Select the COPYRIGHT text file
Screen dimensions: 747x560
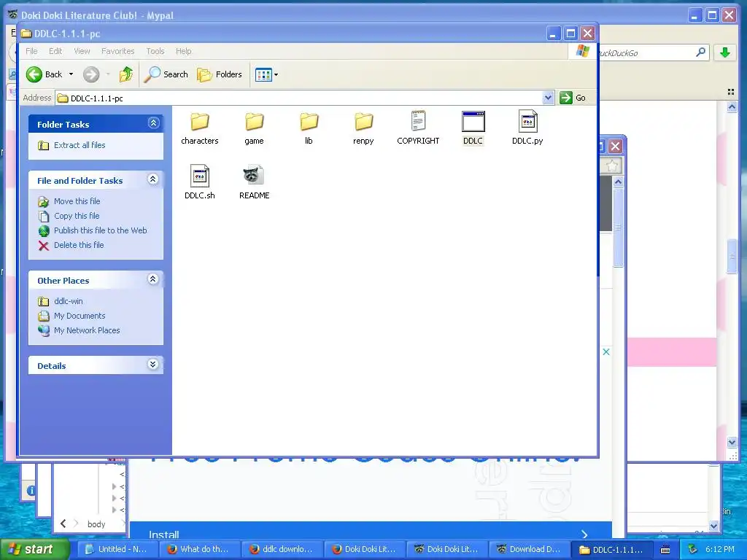pyautogui.click(x=418, y=128)
